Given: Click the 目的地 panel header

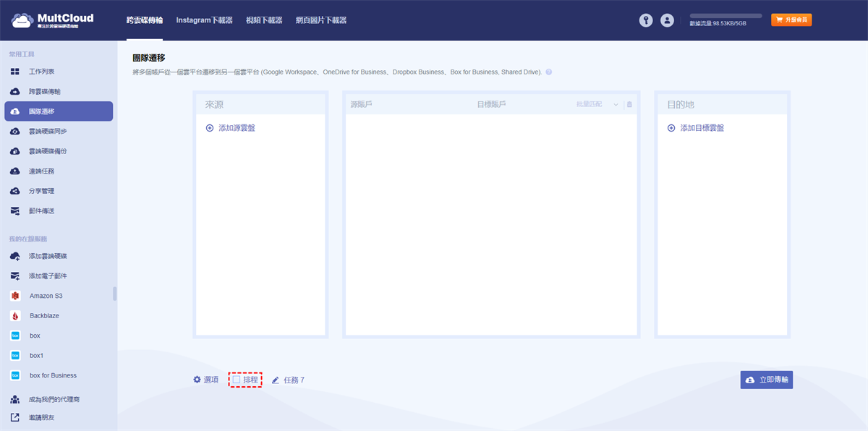Looking at the screenshot, I should pyautogui.click(x=722, y=105).
